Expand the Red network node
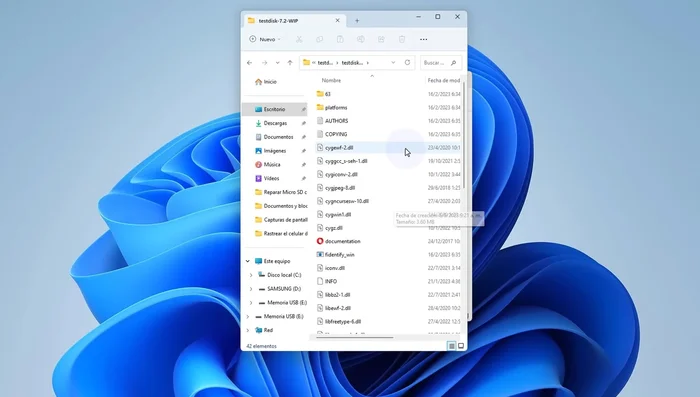The width and height of the screenshot is (700, 397). pyautogui.click(x=248, y=330)
